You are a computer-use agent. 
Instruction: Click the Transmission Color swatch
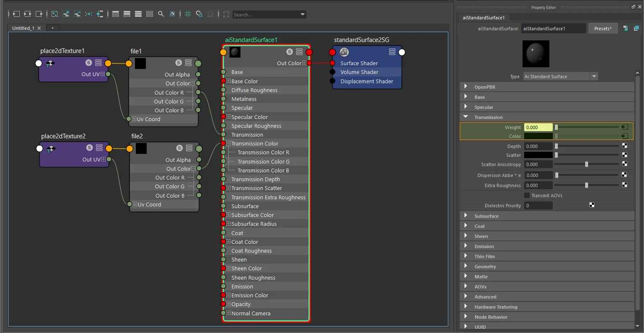click(538, 136)
